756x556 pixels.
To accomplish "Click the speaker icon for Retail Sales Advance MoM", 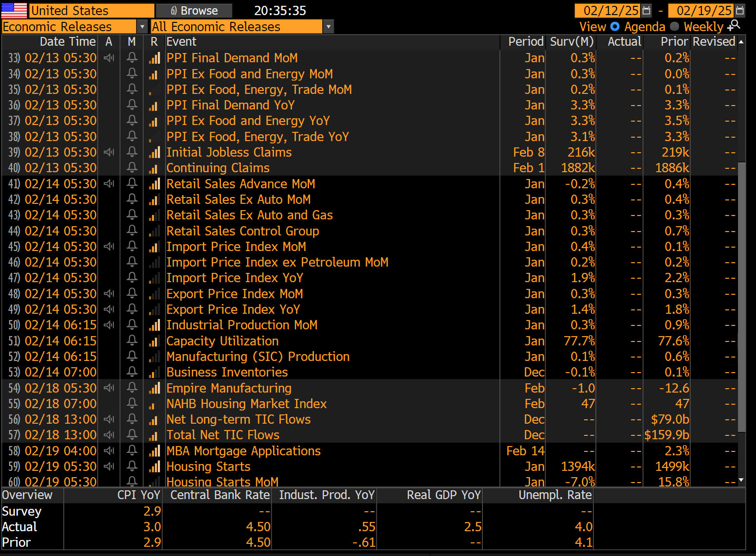I will [x=109, y=184].
